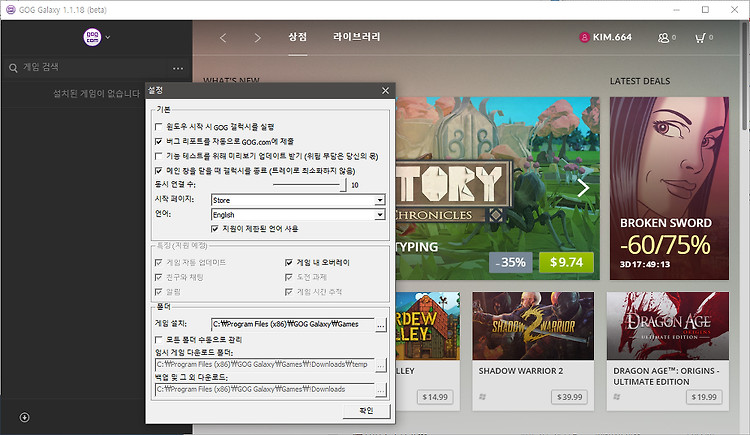The width and height of the screenshot is (750, 435).
Task: Toggle 지원이 제한된 언어 사용 checkbox
Action: [x=215, y=229]
